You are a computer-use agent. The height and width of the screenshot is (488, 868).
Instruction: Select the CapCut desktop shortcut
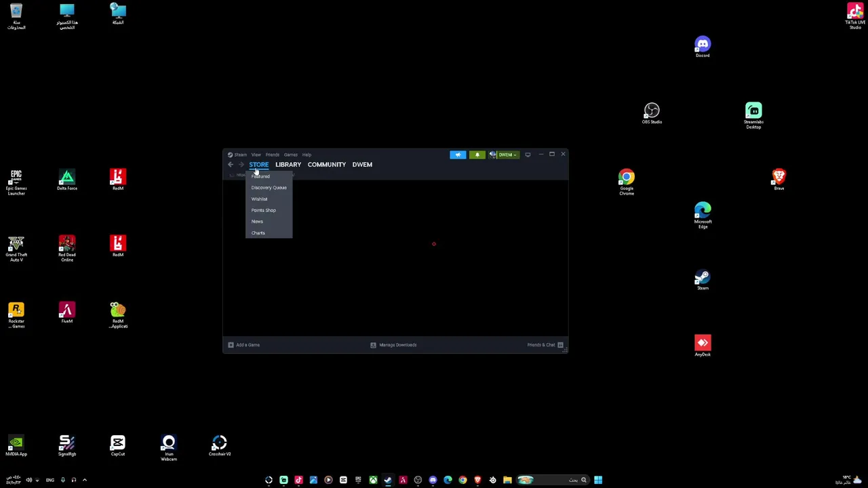pyautogui.click(x=118, y=446)
